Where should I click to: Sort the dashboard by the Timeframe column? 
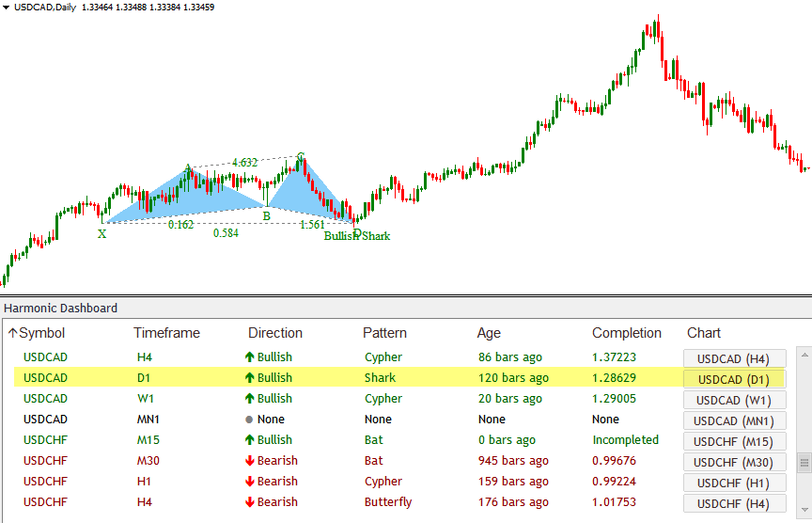166,333
